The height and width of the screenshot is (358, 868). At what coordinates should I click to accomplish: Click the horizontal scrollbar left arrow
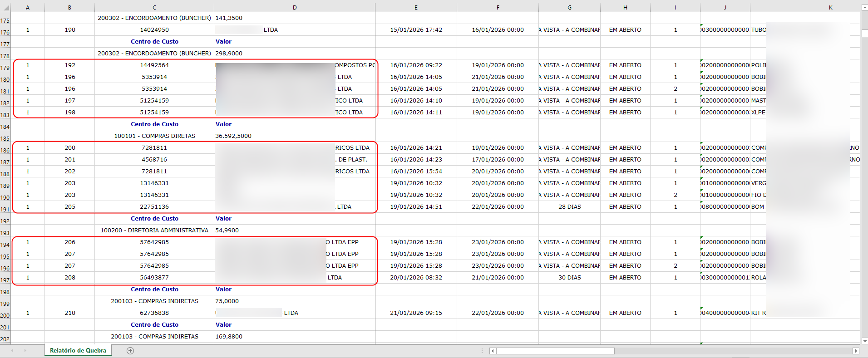point(493,351)
